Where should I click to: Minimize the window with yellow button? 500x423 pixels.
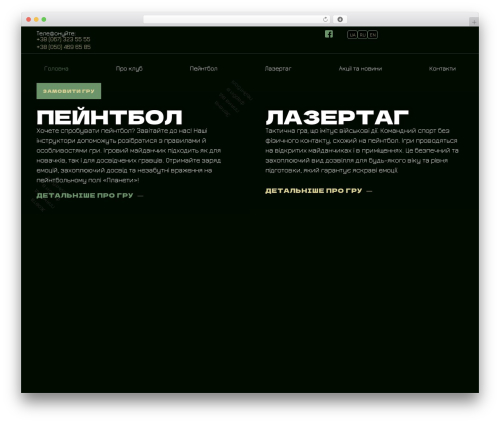click(x=36, y=19)
